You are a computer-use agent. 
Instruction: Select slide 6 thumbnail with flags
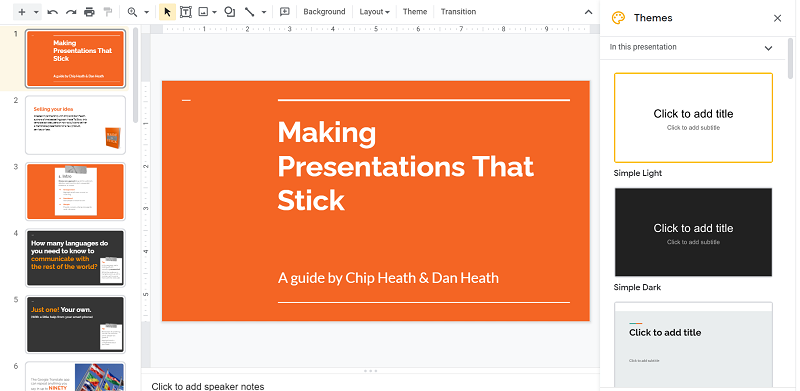76,376
